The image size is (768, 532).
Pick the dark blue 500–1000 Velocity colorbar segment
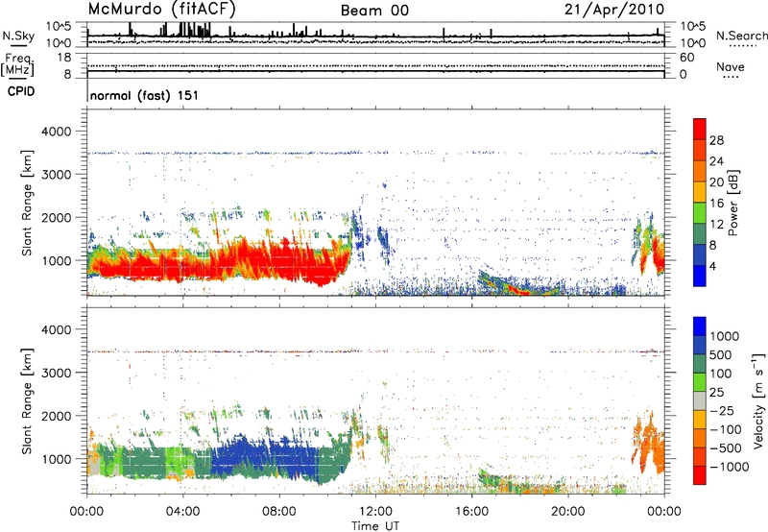700,346
